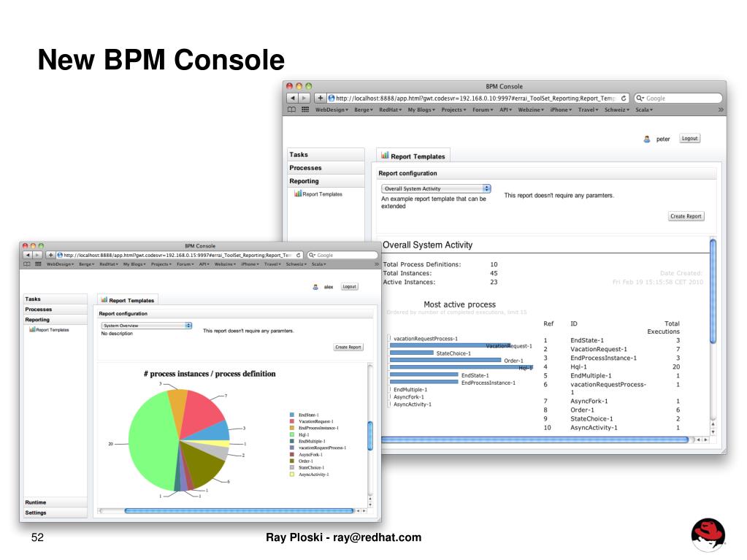Click the horizontal scrollbar in the peter window report
Image resolution: width=747 pixels, height=560 pixels.
(x=535, y=440)
